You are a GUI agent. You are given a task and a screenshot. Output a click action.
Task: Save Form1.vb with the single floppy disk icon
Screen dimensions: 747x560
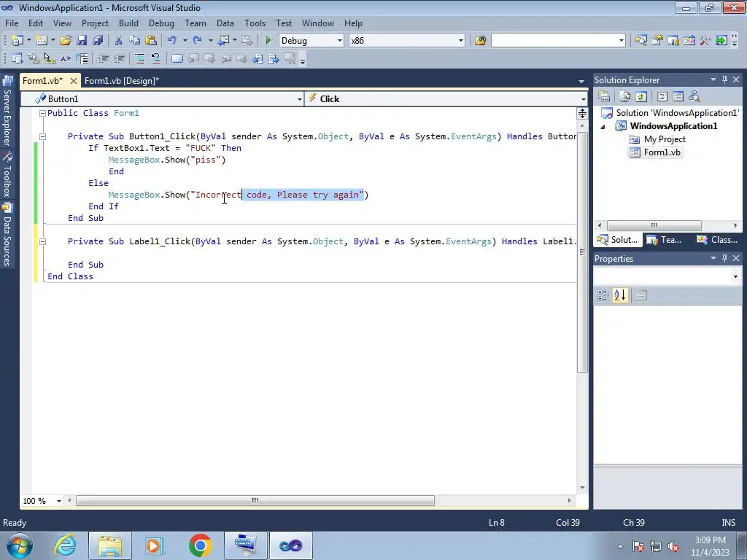coord(82,41)
